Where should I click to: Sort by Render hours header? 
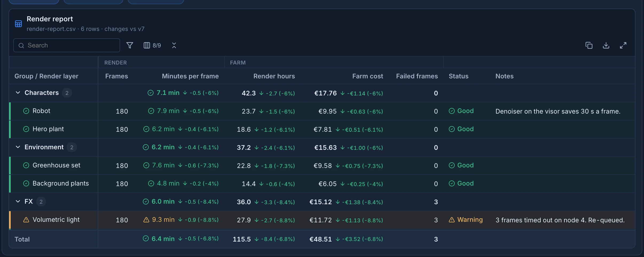(274, 76)
